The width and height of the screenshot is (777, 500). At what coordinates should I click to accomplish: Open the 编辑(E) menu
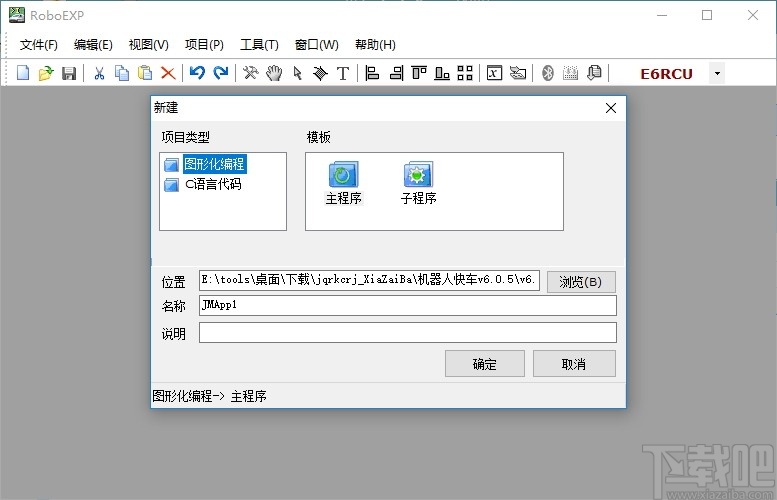(93, 45)
